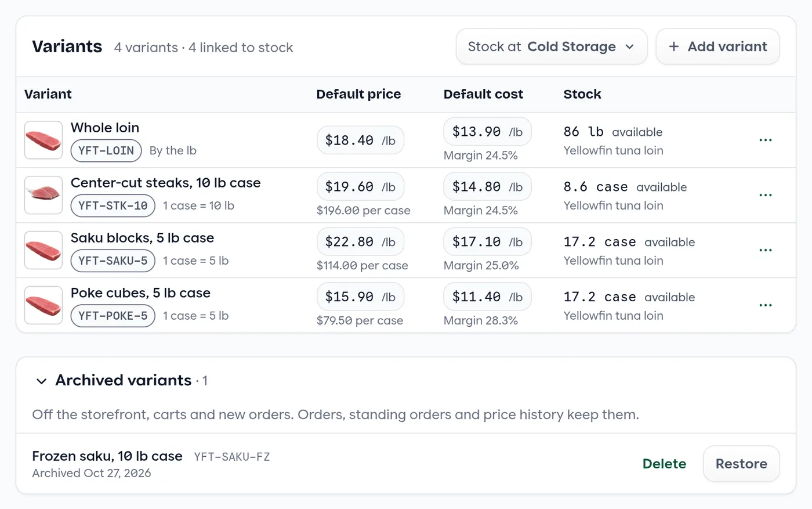Screen dimensions: 812x509
Task: Click the Variant column header
Action: click(x=48, y=94)
